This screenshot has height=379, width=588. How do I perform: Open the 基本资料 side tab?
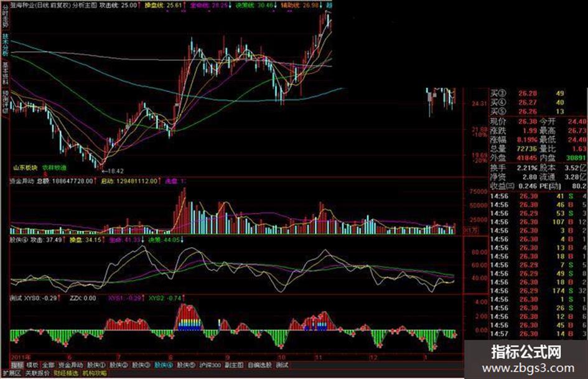point(5,73)
